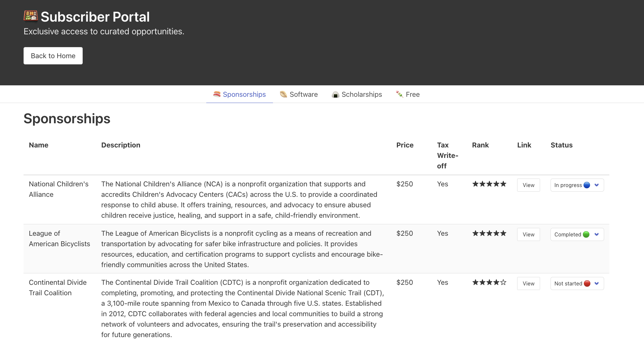
Task: Click the five-star rank for League of American Bicyclists
Action: pos(489,233)
